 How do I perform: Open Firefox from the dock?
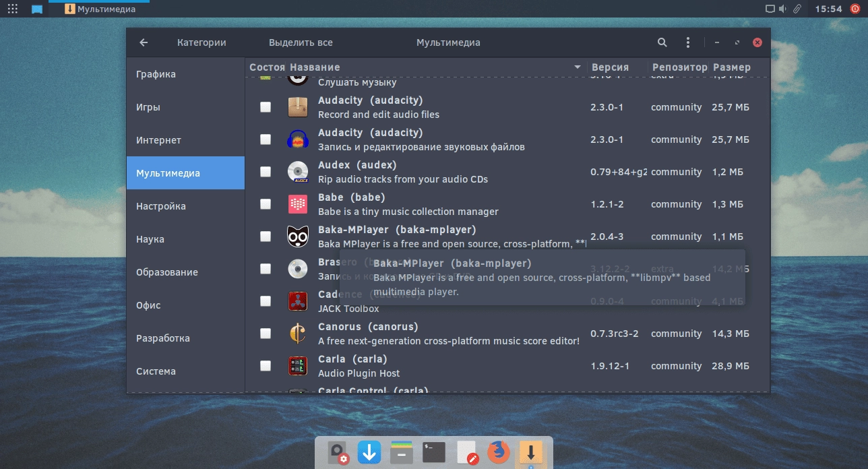[x=499, y=452]
